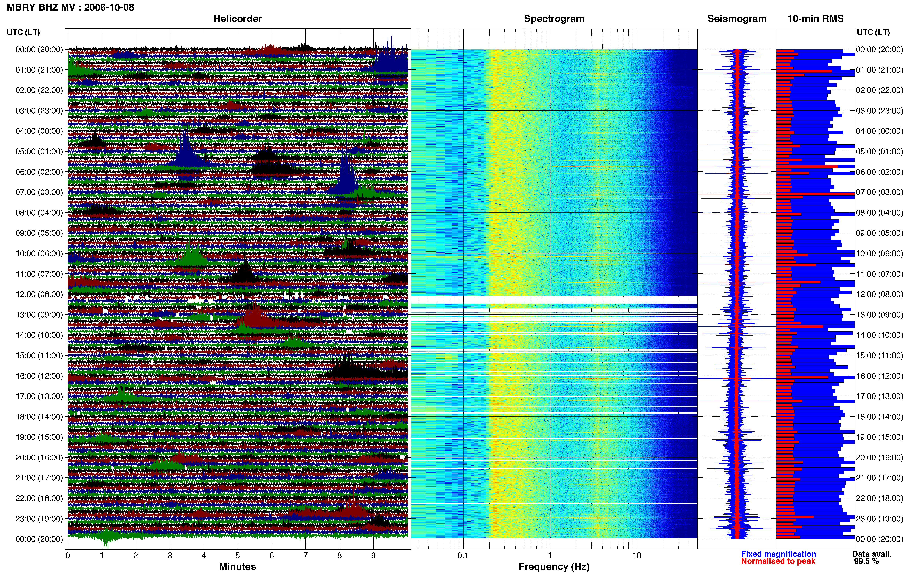Screen dimensions: 924x578
Task: Click the Minutes axis tick label '6'
Action: 272,555
